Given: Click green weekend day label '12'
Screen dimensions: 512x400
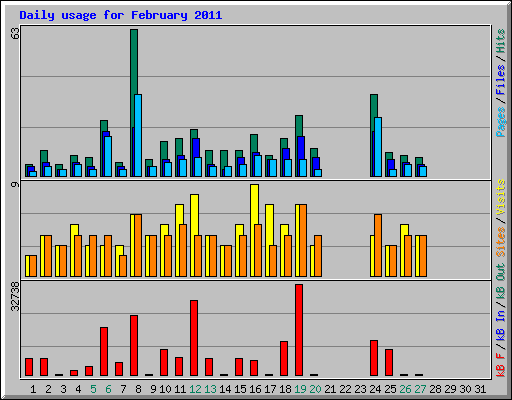Looking at the screenshot, I should click(x=195, y=389).
